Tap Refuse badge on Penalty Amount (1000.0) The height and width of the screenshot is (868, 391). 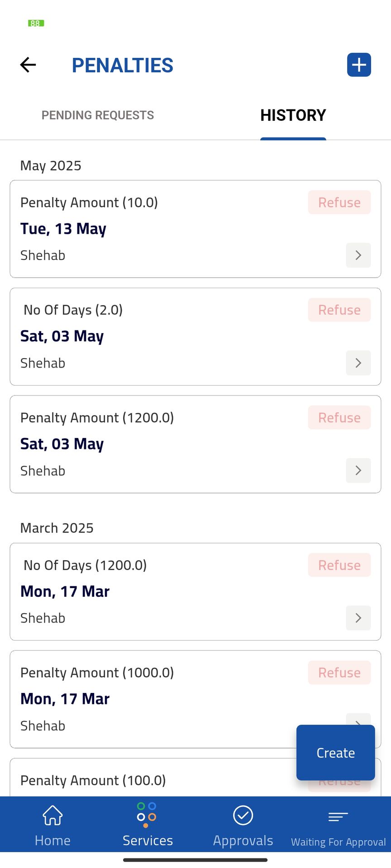click(x=339, y=673)
